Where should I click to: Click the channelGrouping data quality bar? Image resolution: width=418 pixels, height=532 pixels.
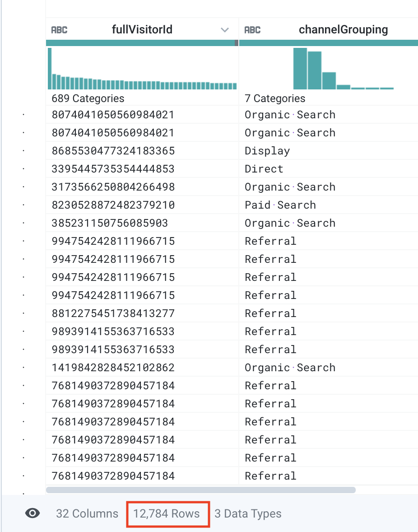point(328,43)
